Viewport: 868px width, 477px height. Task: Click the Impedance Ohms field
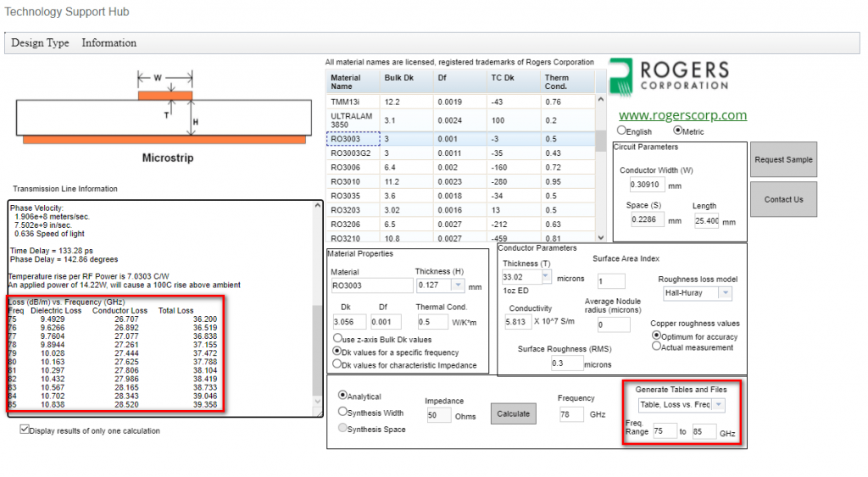[438, 415]
